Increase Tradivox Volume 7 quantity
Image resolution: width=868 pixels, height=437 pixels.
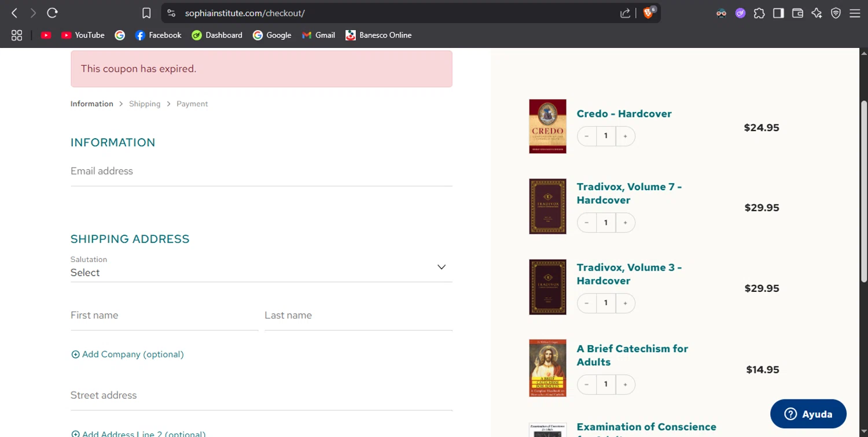coord(626,223)
